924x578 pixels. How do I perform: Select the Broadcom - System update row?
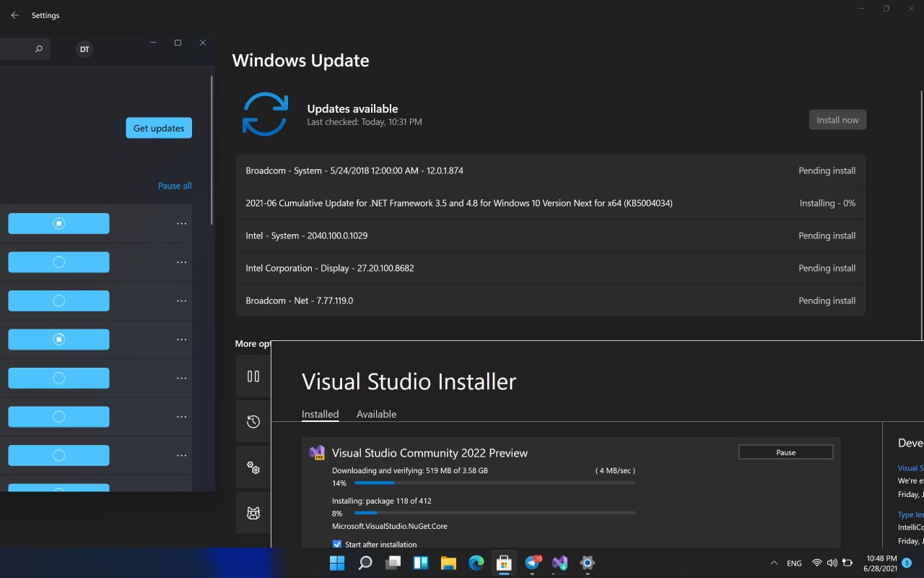[x=550, y=171]
